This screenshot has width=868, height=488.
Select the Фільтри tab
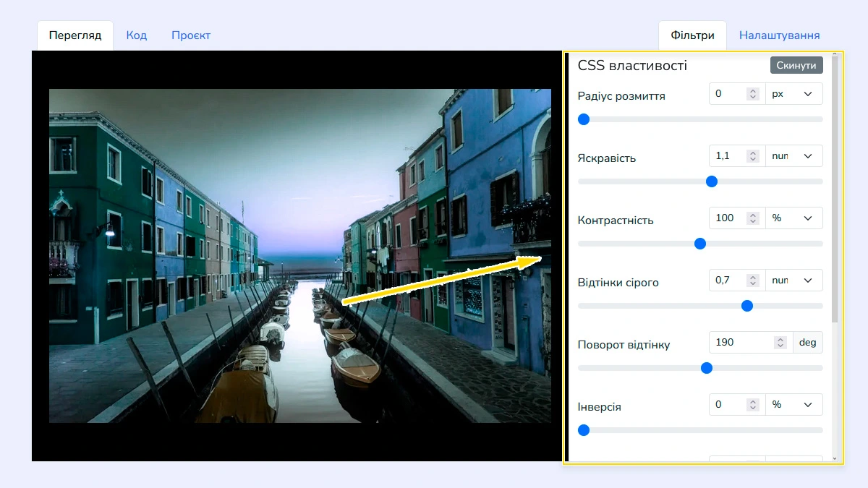(692, 35)
